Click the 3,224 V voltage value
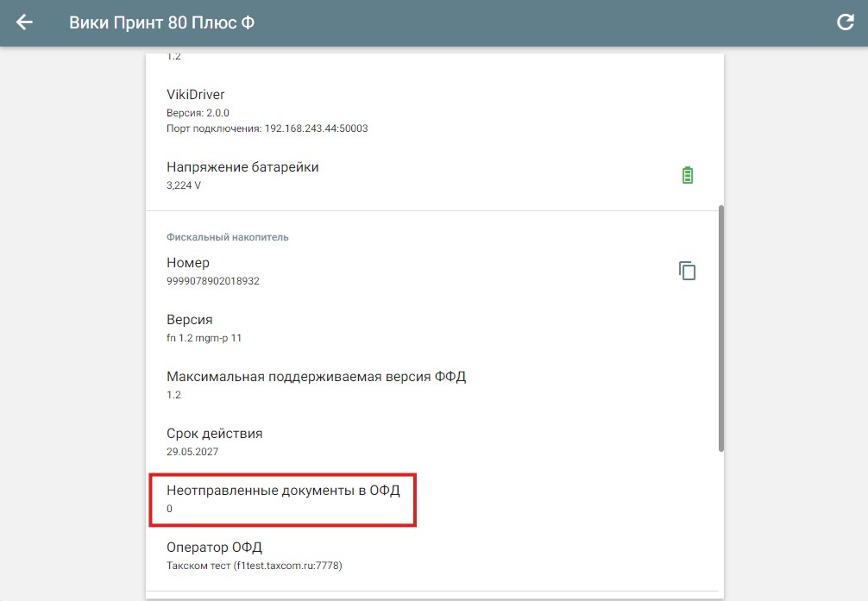Viewport: 868px width, 601px height. click(184, 185)
